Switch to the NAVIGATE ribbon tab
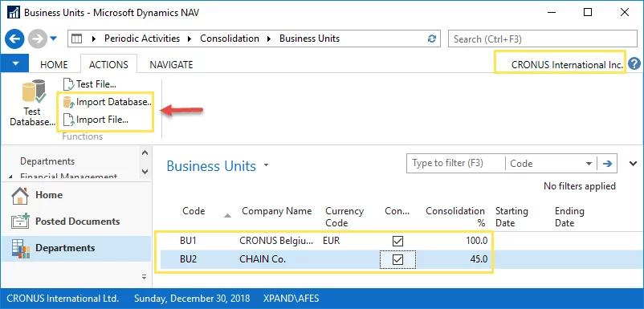The height and width of the screenshot is (309, 644). coord(171,64)
